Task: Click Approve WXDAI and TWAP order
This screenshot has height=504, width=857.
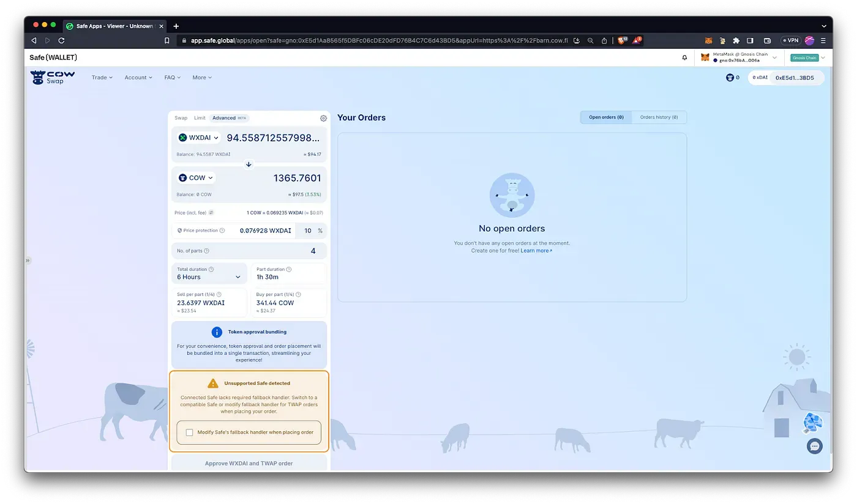Action: click(x=249, y=463)
